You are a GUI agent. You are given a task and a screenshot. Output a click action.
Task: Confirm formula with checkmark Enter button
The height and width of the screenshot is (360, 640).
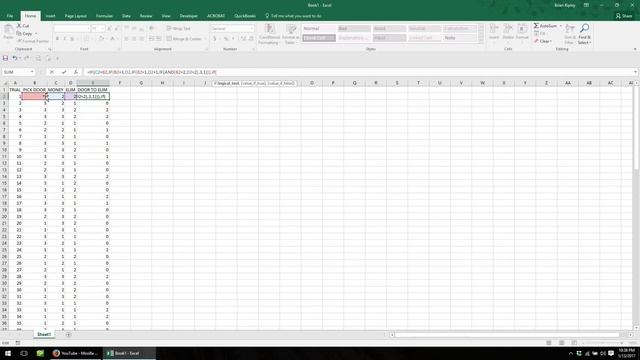(64, 72)
